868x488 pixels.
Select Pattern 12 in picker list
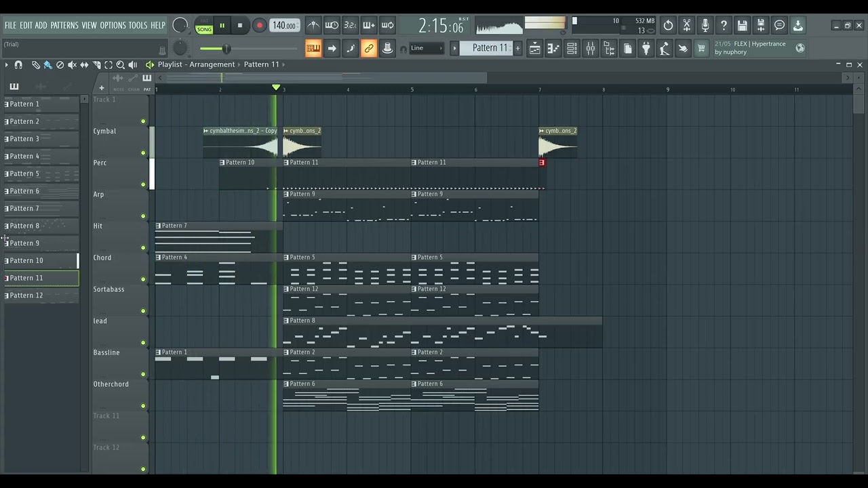tap(41, 296)
